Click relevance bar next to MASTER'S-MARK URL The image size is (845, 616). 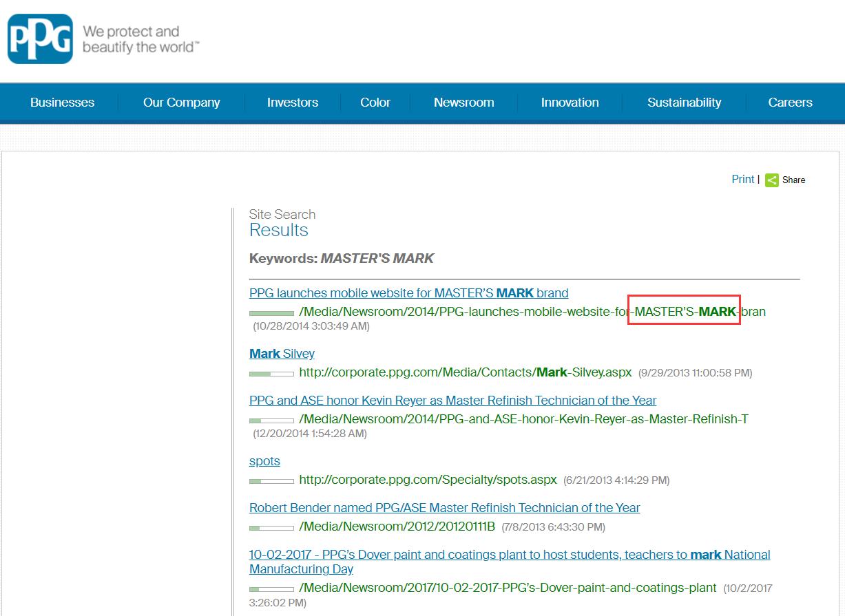click(x=271, y=313)
